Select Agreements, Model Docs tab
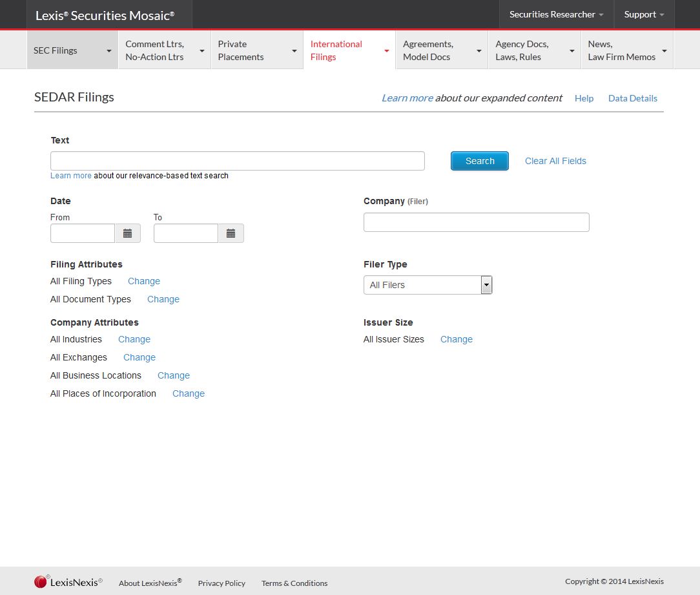This screenshot has height=595, width=700. 442,50
